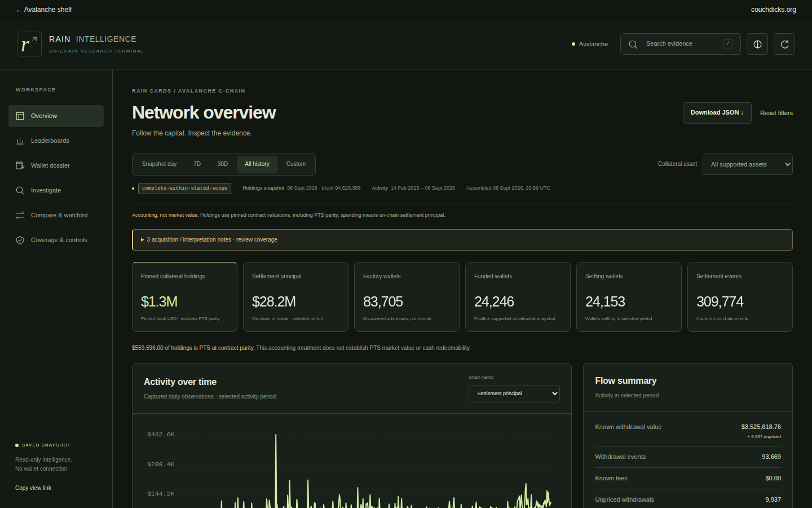Click the Settlement principal $28.2M card
Viewport: 812px width, 508px height.
pyautogui.click(x=295, y=297)
